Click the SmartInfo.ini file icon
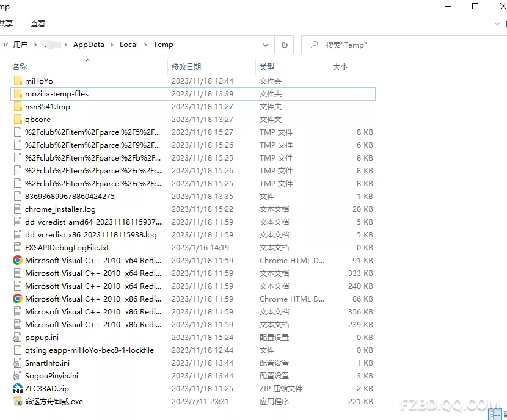 pyautogui.click(x=17, y=363)
